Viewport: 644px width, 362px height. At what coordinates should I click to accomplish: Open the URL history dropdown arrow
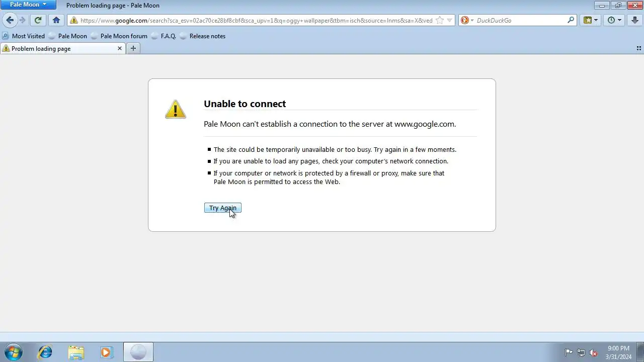pos(450,21)
